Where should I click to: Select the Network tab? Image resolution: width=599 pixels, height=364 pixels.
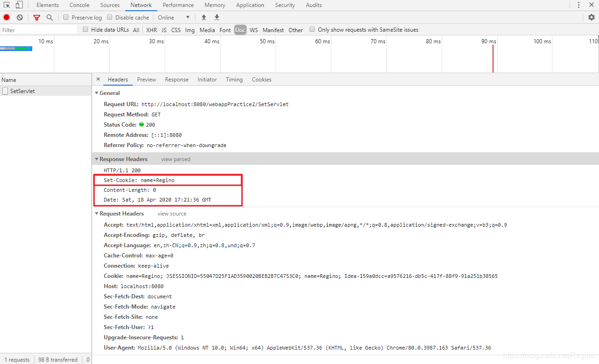click(x=141, y=5)
